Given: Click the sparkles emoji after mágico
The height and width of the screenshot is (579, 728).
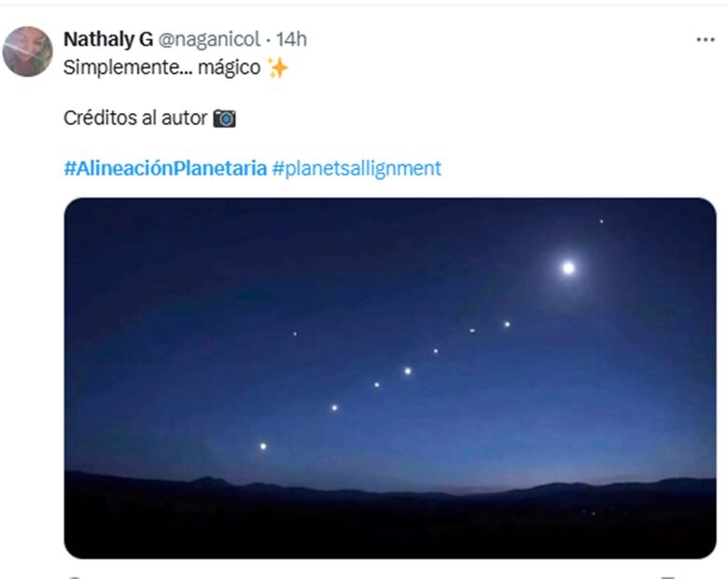Looking at the screenshot, I should click(x=278, y=68).
